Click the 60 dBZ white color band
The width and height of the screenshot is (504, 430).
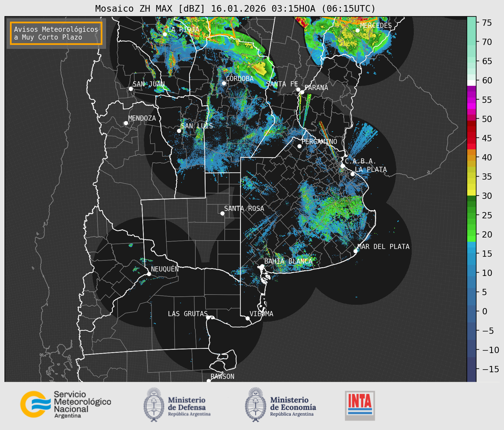click(x=471, y=83)
